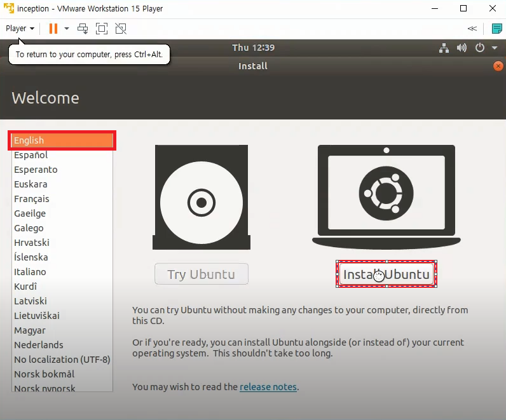Click the Ubuntu power icon
The height and width of the screenshot is (420, 506).
click(480, 48)
